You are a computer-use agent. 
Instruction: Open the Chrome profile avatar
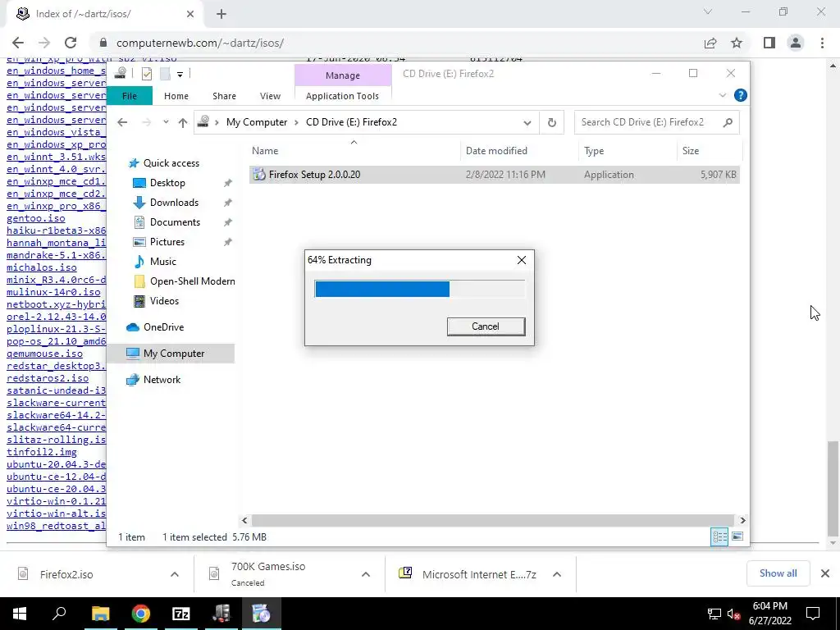(x=796, y=43)
